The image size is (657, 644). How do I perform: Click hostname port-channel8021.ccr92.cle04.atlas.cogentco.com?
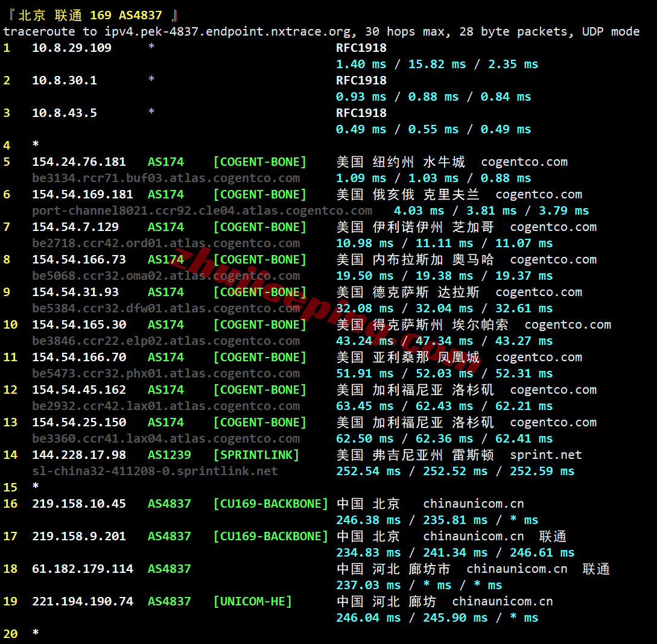click(202, 210)
